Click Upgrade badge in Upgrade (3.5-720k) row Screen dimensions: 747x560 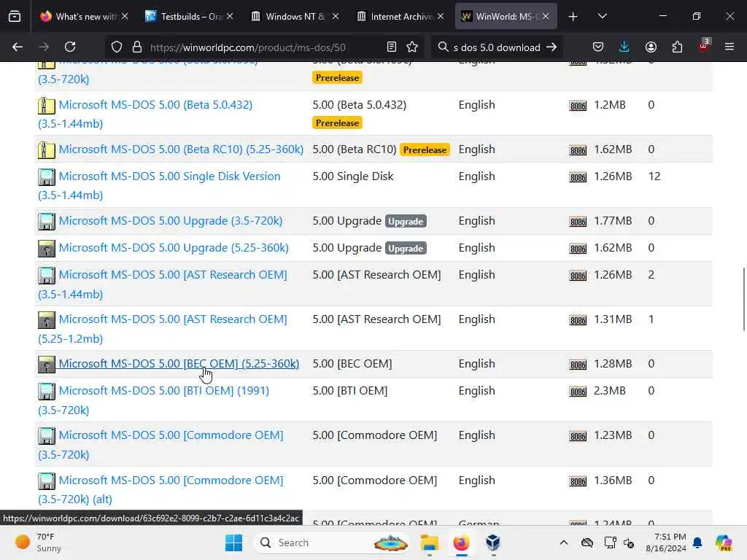[x=406, y=222]
